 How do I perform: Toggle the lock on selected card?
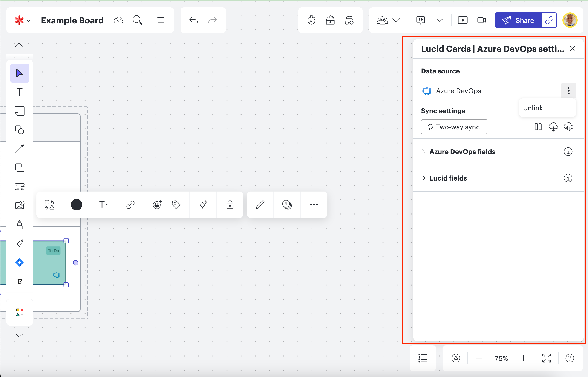tap(230, 205)
